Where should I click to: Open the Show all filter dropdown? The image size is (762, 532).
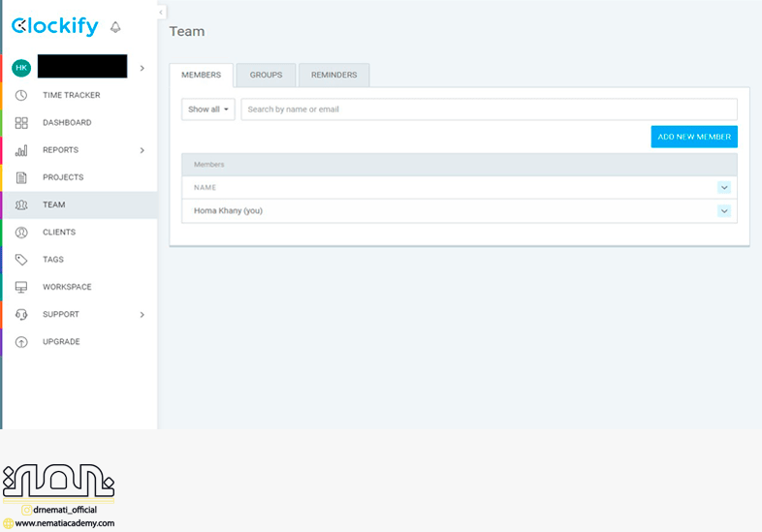coord(208,110)
